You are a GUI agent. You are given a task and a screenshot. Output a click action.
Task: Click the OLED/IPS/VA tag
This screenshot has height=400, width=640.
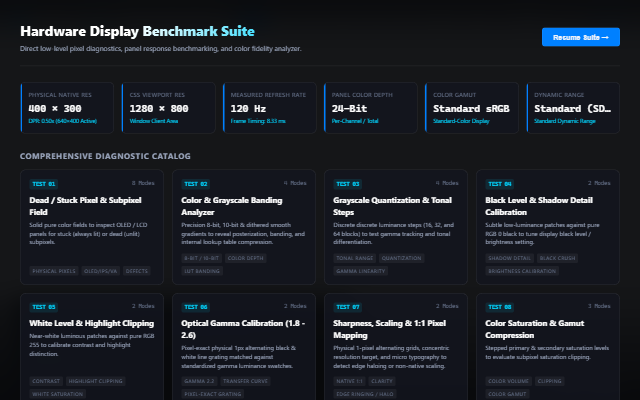(100, 271)
